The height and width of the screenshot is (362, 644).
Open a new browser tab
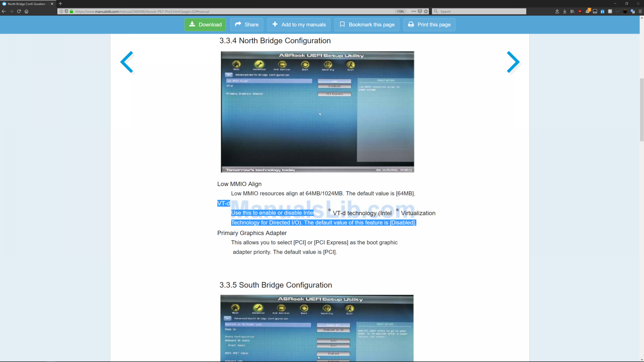[60, 4]
